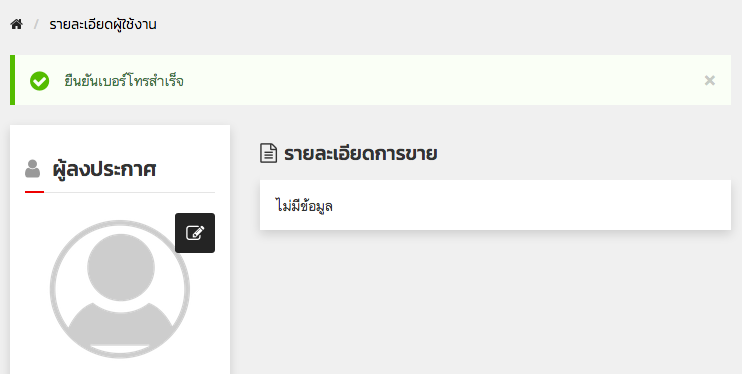This screenshot has width=742, height=374.
Task: Click the breadcrumb slash separator
Action: point(36,24)
